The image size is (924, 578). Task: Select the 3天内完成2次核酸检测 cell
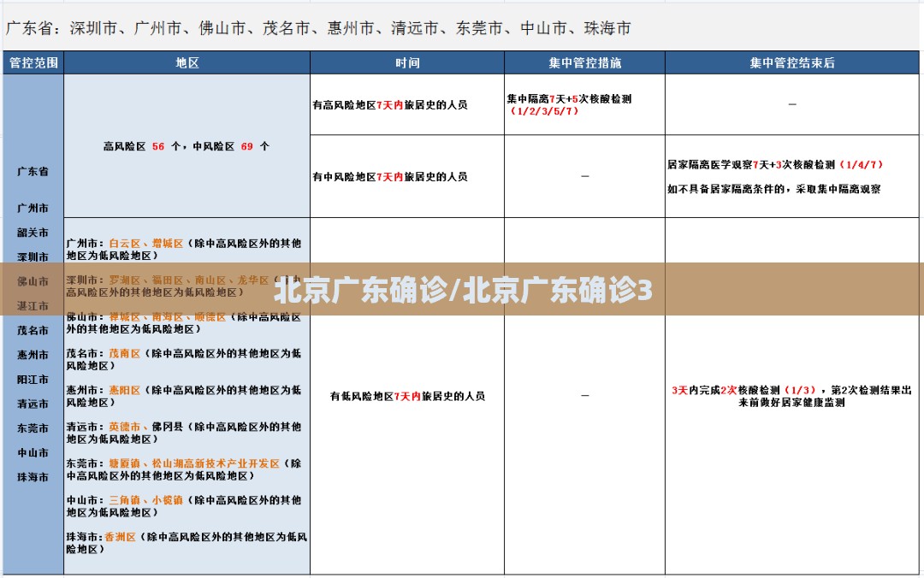point(791,396)
